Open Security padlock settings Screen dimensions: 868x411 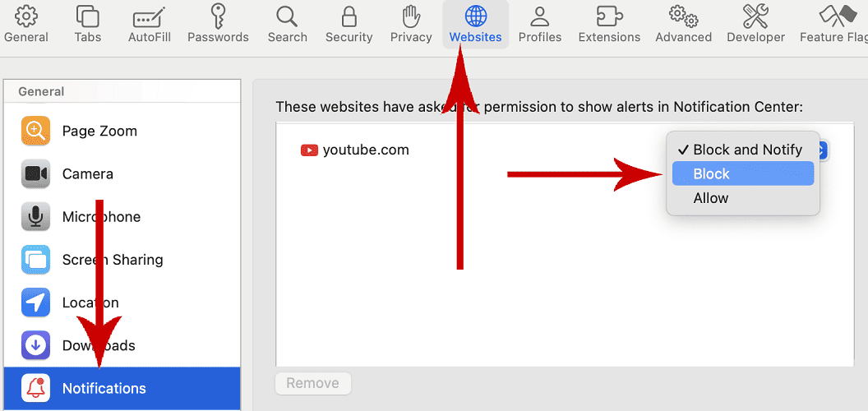coord(349,24)
